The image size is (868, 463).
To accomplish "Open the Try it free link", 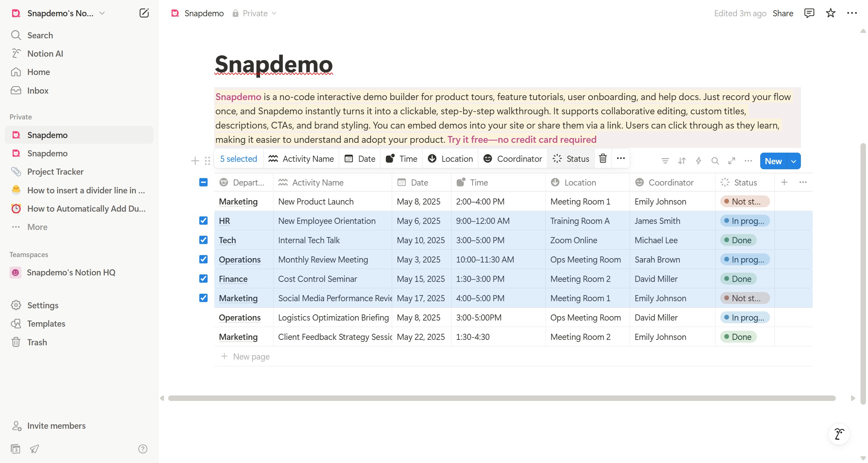I will 522,139.
